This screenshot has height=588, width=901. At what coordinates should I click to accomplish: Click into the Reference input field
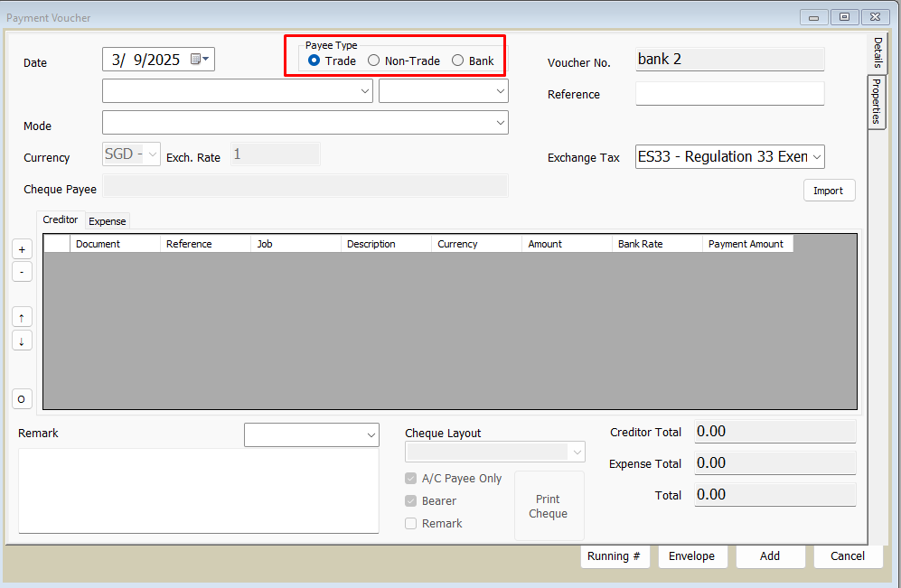(729, 94)
